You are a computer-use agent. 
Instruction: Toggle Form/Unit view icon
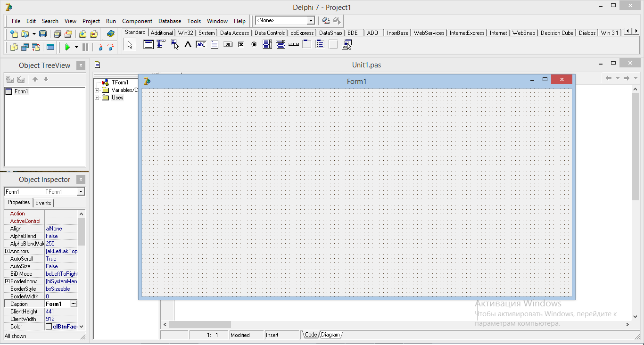click(36, 47)
